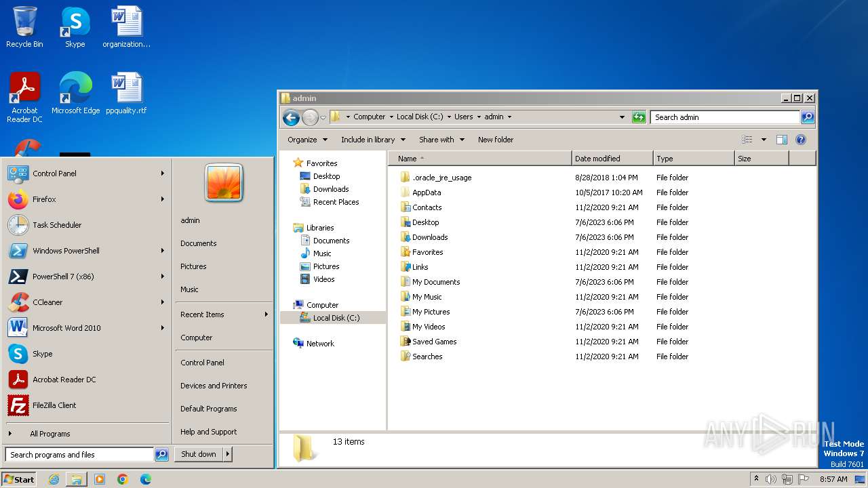
Task: Open address bar history dropdown arrow
Action: (623, 117)
